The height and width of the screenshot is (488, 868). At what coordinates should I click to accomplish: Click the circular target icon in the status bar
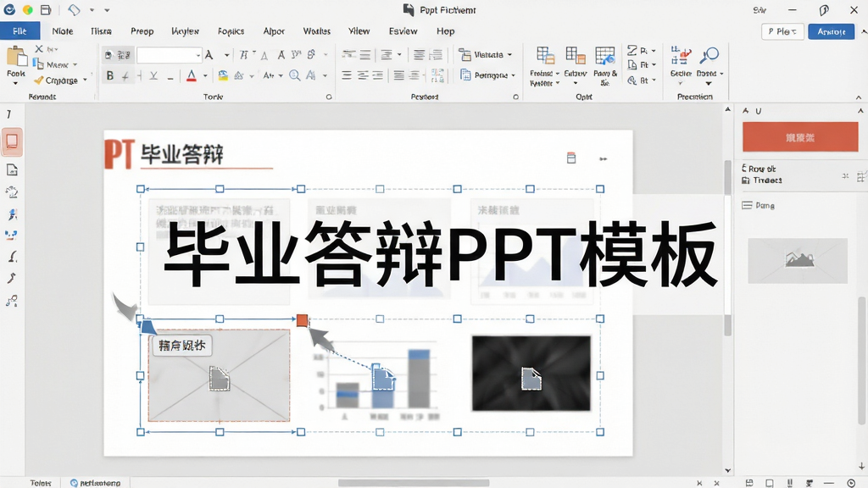[851, 483]
